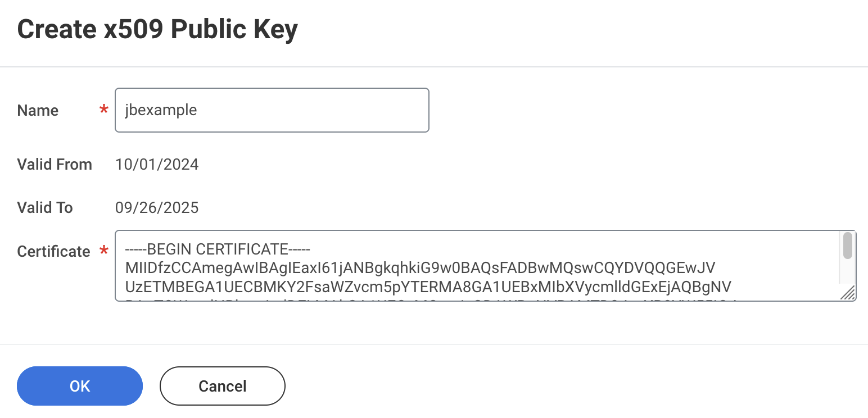Click the Valid To label
The height and width of the screenshot is (418, 868).
tap(44, 208)
